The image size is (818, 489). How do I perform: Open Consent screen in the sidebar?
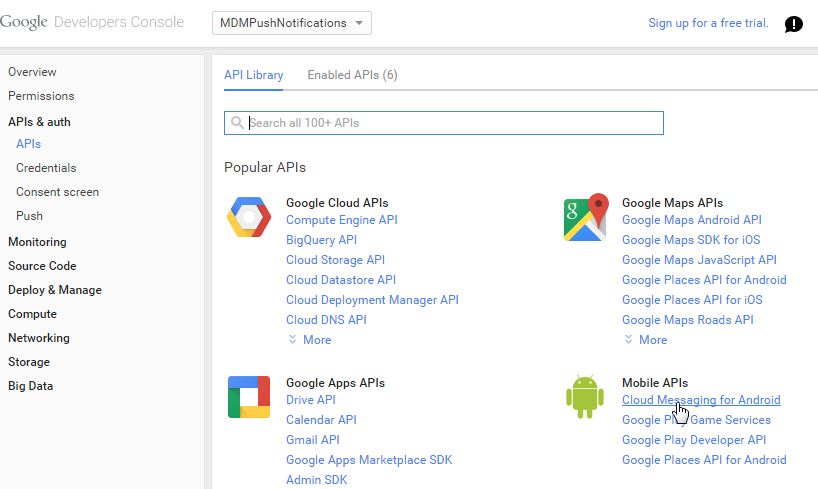pos(57,192)
